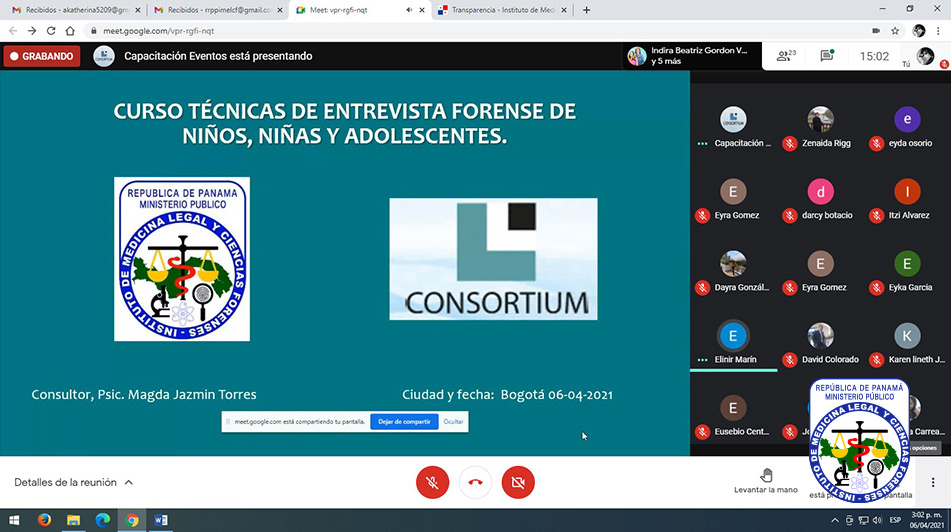
Task: Toggle the microphone mute button
Action: pos(432,482)
